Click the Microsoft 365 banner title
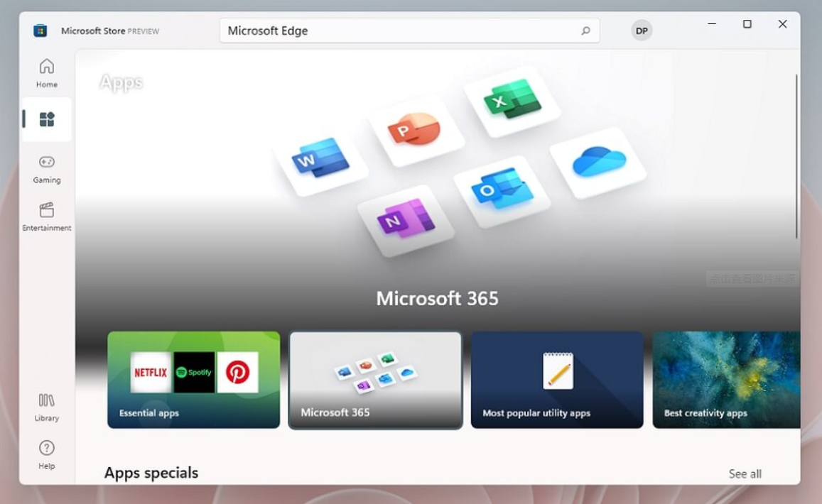This screenshot has height=504, width=822. [437, 299]
